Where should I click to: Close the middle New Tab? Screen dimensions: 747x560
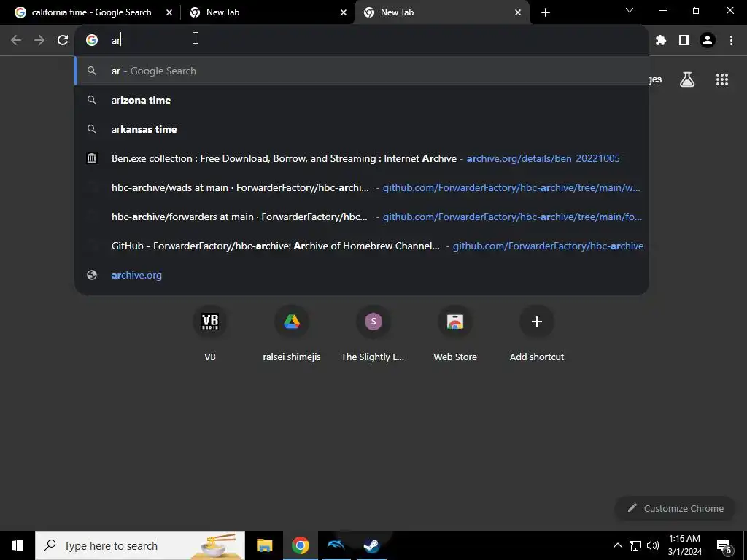(344, 12)
